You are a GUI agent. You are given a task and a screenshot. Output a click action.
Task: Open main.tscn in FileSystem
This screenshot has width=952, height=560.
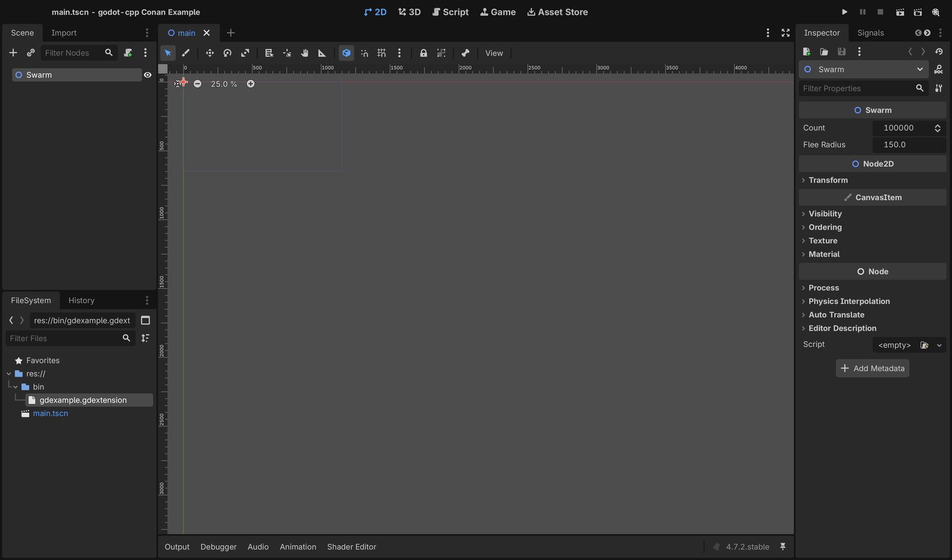[x=50, y=413]
